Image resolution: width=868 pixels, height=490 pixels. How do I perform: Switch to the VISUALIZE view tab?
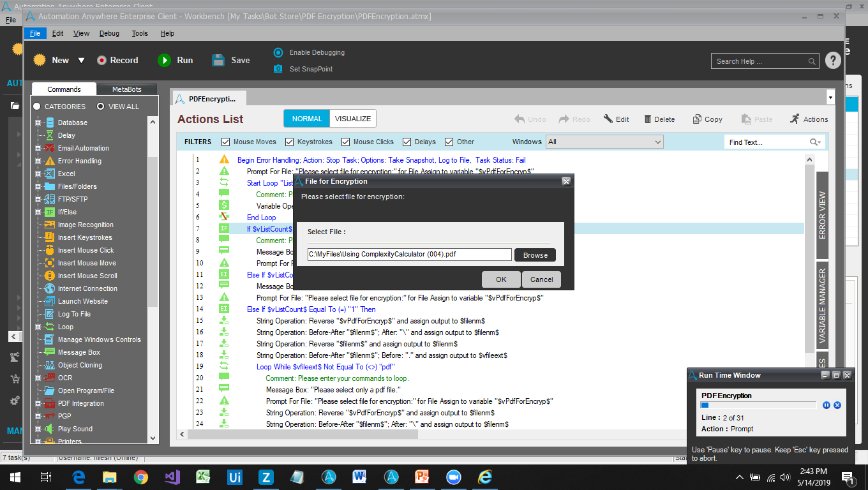pos(353,119)
